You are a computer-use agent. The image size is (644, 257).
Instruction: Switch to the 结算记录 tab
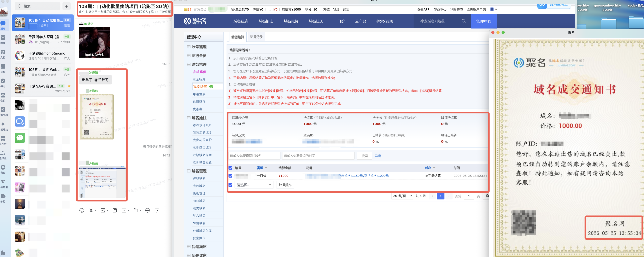pos(256,37)
